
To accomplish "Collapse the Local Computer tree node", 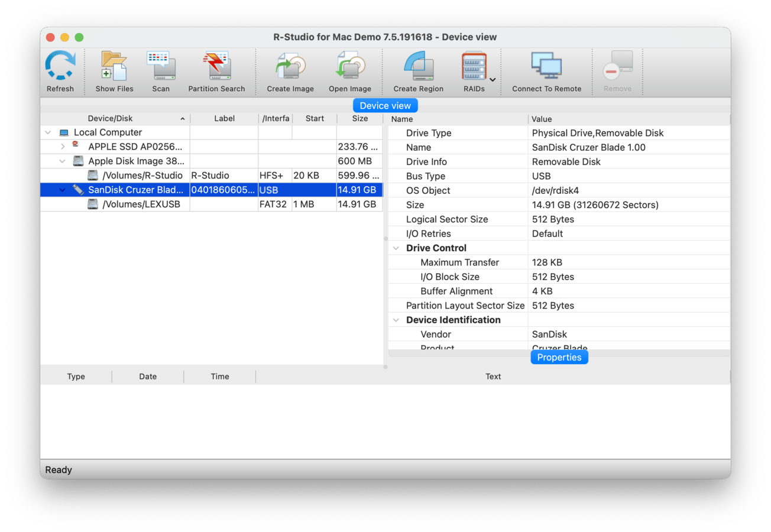I will pyautogui.click(x=48, y=132).
